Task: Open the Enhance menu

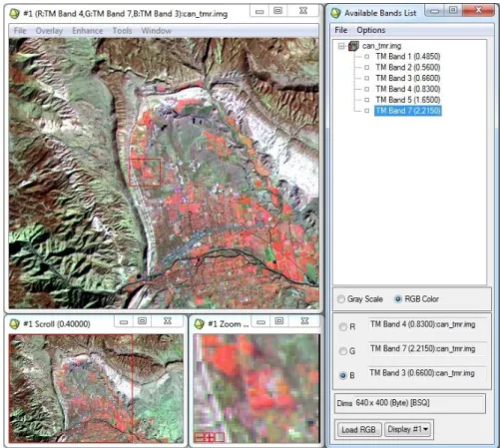Action: pyautogui.click(x=88, y=31)
